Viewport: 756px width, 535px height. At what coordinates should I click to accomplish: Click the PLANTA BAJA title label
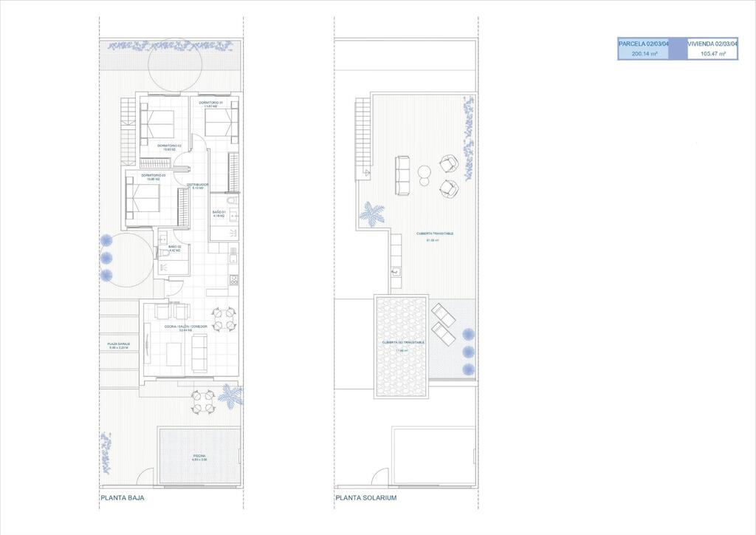[123, 498]
